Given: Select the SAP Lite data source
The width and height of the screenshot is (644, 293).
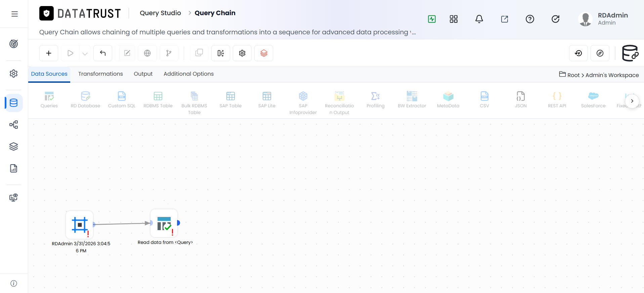Looking at the screenshot, I should pyautogui.click(x=267, y=100).
